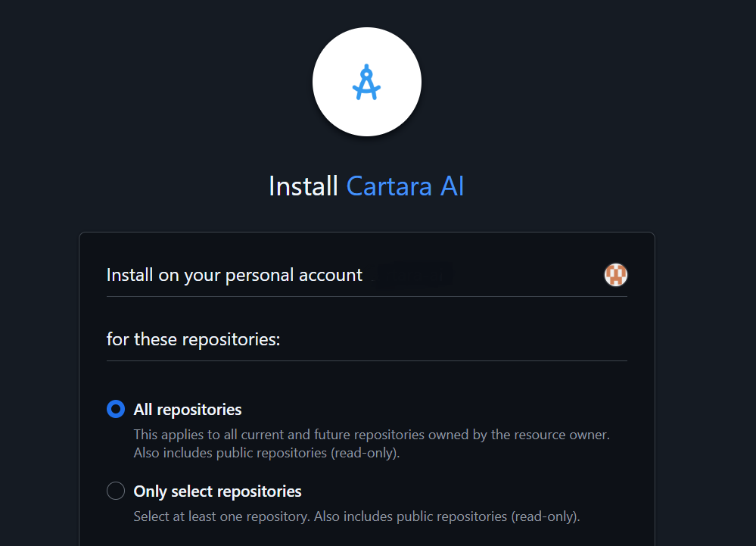756x546 pixels.
Task: Choose Only select repositories option
Action: click(x=116, y=491)
